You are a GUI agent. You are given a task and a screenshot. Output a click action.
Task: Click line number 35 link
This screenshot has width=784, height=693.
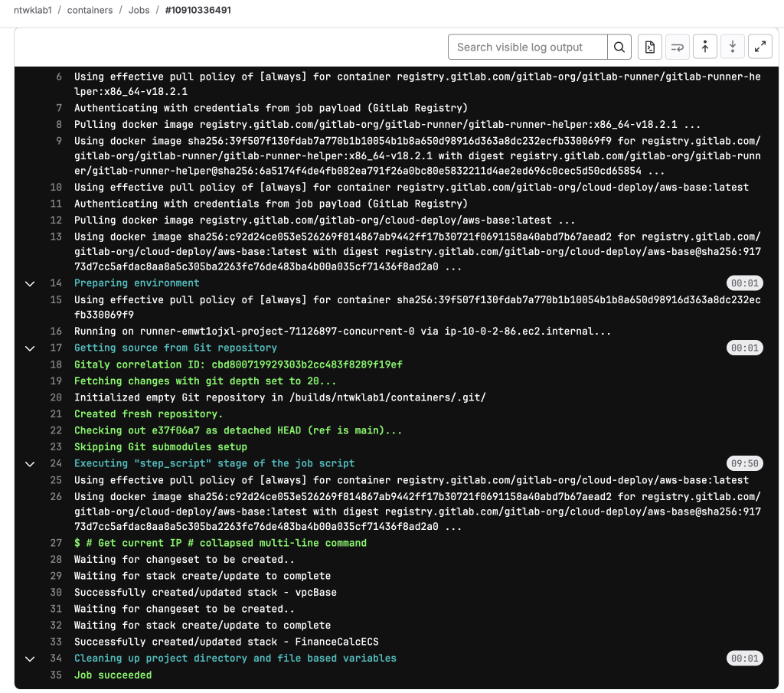(x=56, y=675)
